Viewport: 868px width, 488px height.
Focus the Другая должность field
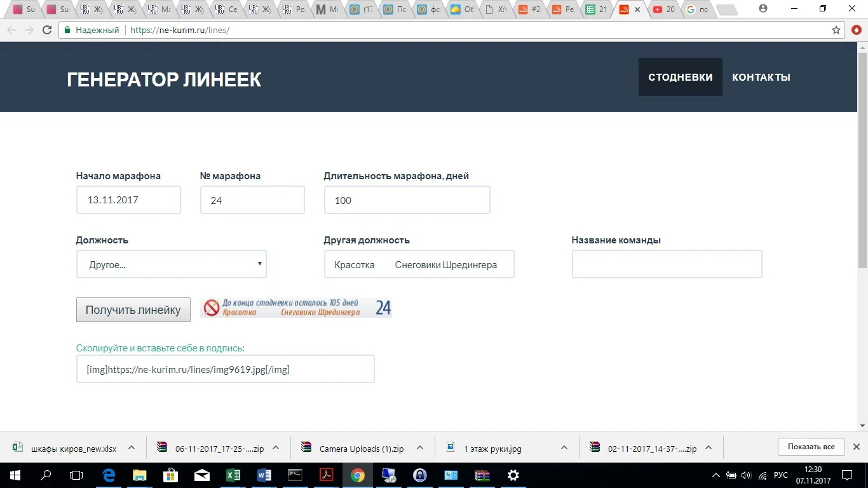[x=419, y=264]
